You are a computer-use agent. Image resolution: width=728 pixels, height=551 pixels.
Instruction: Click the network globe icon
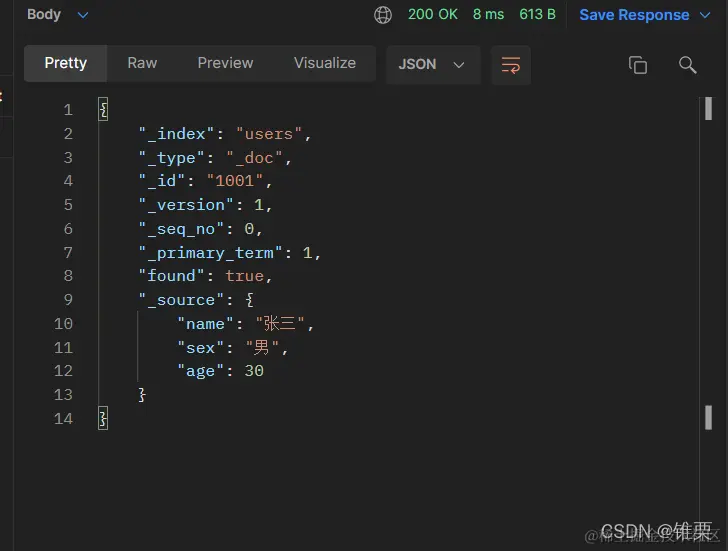pyautogui.click(x=383, y=15)
